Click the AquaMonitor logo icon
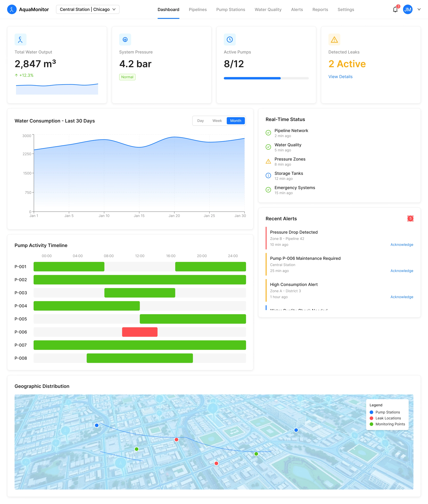This screenshot has width=428, height=504. tap(12, 10)
